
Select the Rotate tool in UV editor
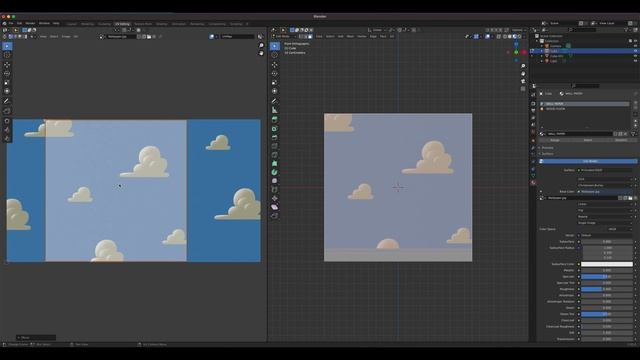[x=7, y=74]
